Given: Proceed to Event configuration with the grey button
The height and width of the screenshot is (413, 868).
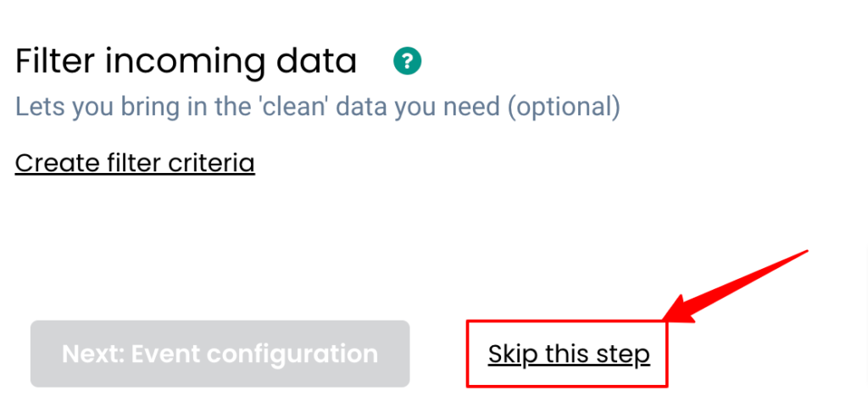Looking at the screenshot, I should coord(220,354).
